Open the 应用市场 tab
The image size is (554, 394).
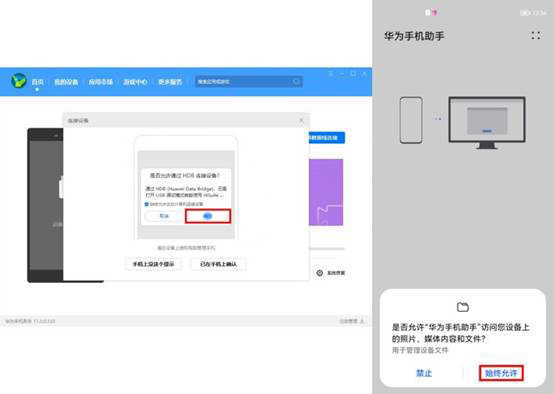point(101,82)
